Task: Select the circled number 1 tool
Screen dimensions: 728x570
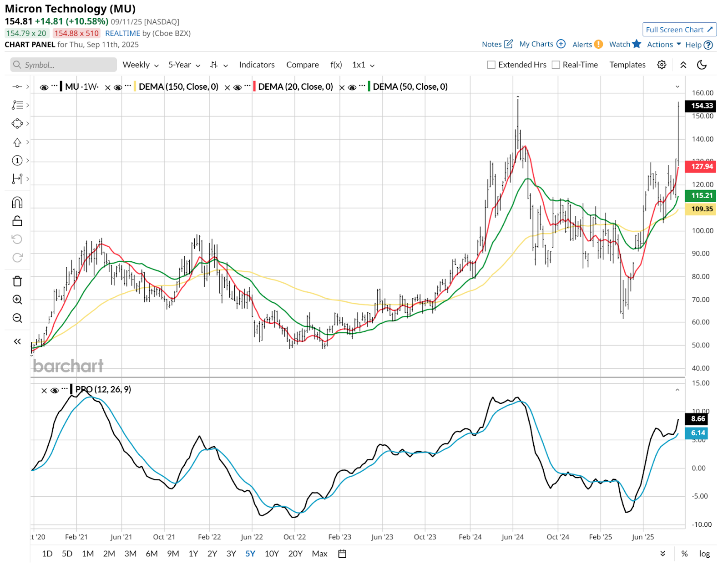Action: click(x=17, y=160)
